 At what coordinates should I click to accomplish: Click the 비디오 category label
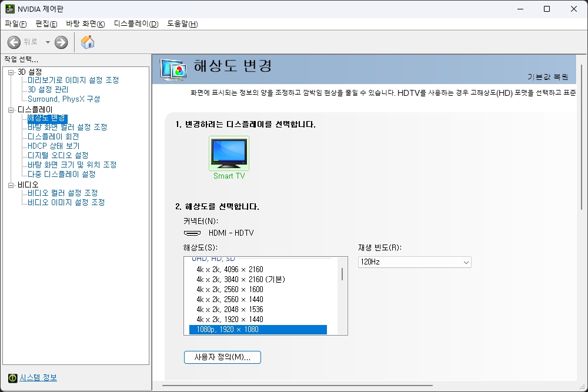(x=28, y=185)
